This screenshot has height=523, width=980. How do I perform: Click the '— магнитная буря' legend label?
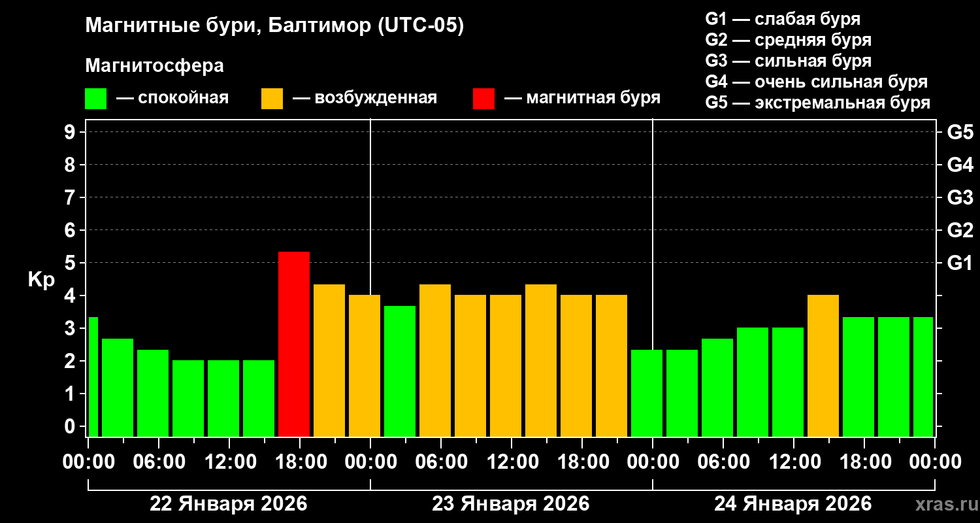[x=582, y=98]
